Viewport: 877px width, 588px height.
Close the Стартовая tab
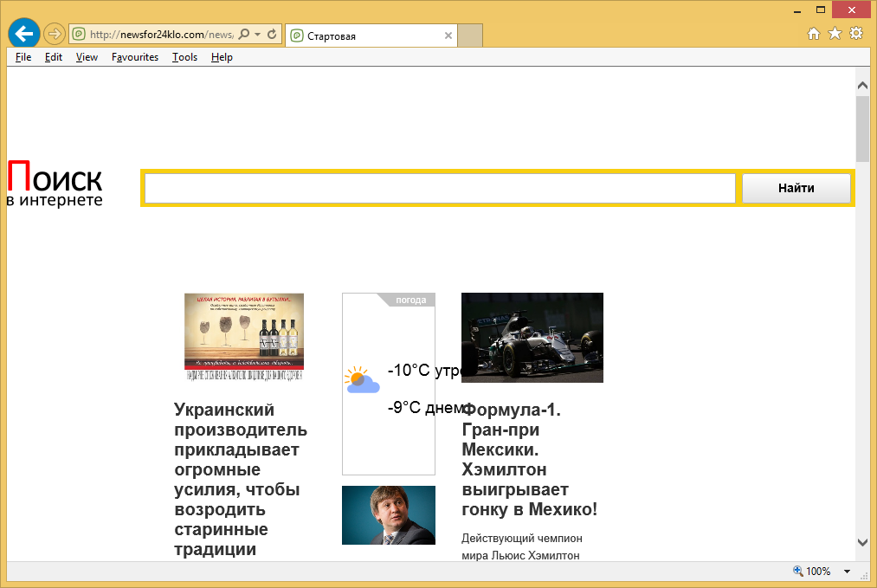click(448, 36)
